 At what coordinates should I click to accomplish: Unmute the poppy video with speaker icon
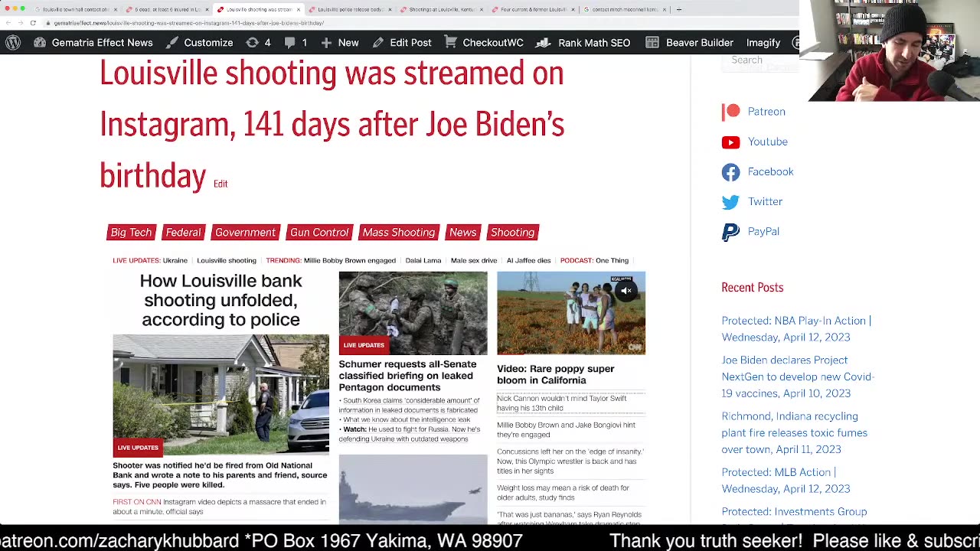click(626, 291)
